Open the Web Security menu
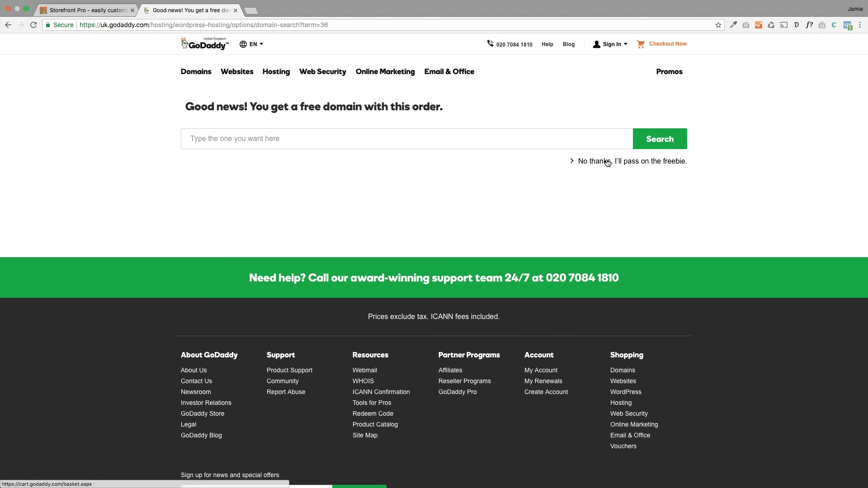This screenshot has height=488, width=868. pos(322,71)
